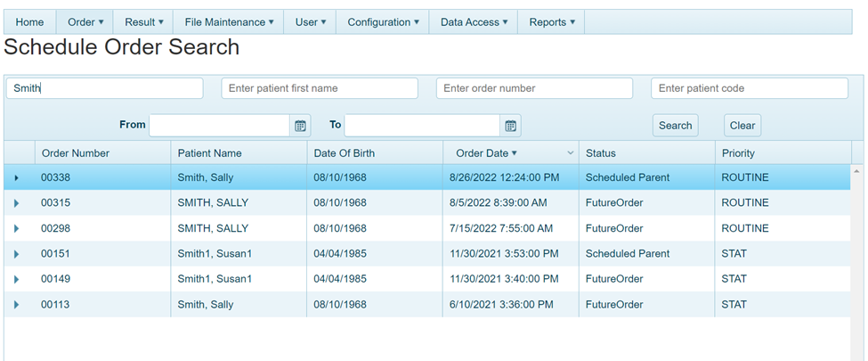The width and height of the screenshot is (868, 361).
Task: Open the Reports menu
Action: (552, 22)
